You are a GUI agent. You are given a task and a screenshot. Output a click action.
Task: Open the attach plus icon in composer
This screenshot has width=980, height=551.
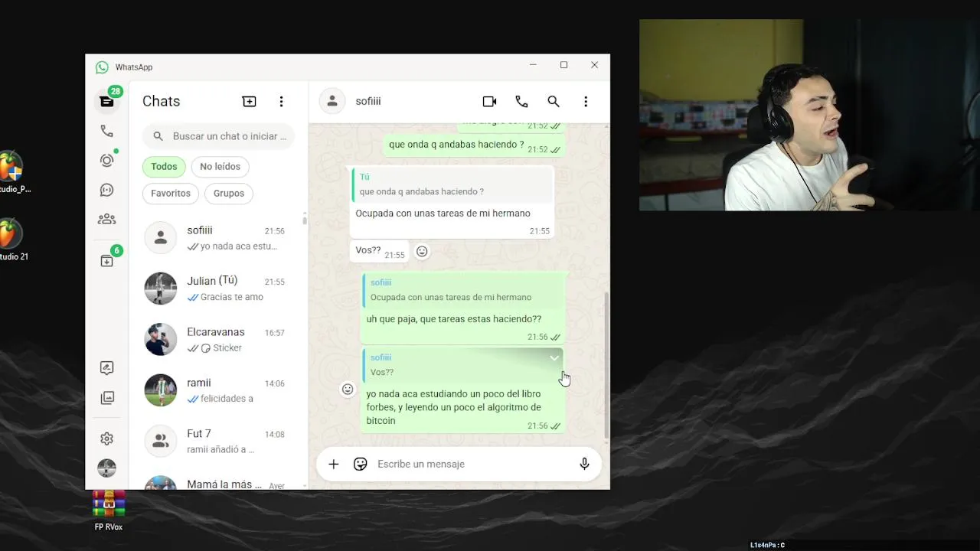(x=334, y=464)
